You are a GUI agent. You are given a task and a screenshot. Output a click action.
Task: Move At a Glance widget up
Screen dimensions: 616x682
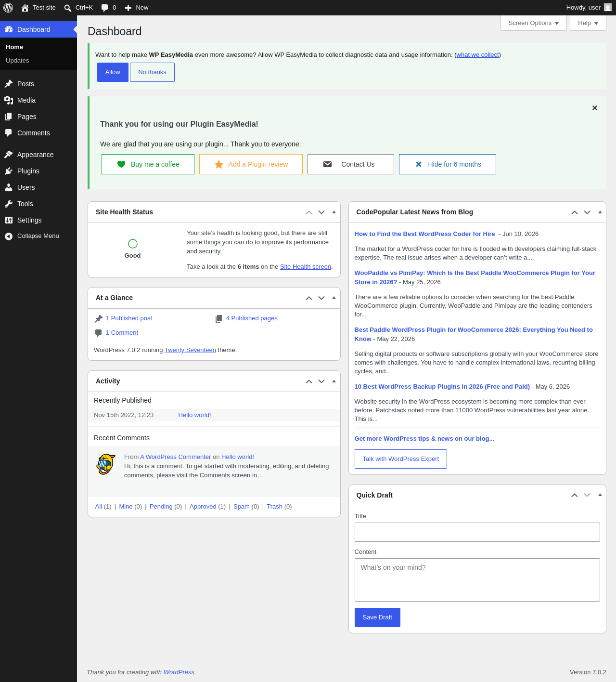tap(309, 298)
